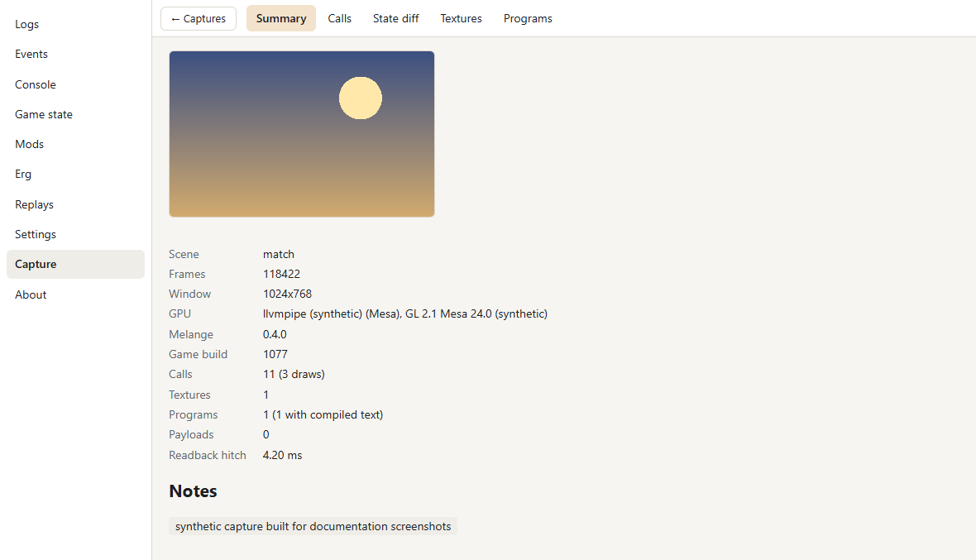The image size is (976, 560).
Task: Click the GPU value llvmpipe text
Action: tap(405, 314)
